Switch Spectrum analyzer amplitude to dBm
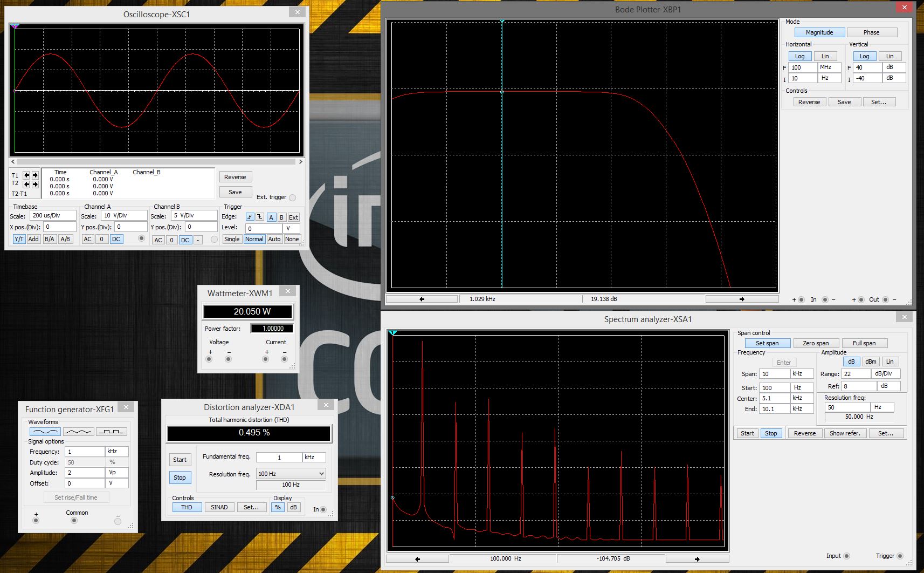The image size is (924, 573). tap(871, 361)
